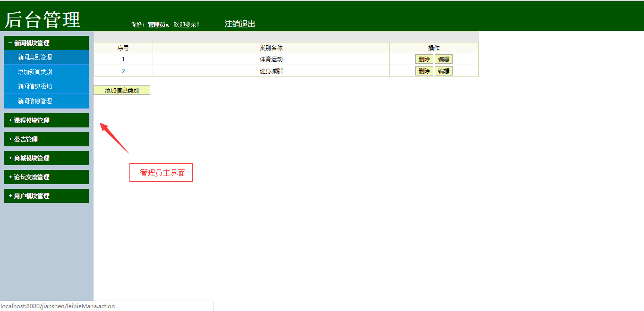Expand the 公告管理 section
Viewport: 644px width, 311px height.
click(x=46, y=139)
